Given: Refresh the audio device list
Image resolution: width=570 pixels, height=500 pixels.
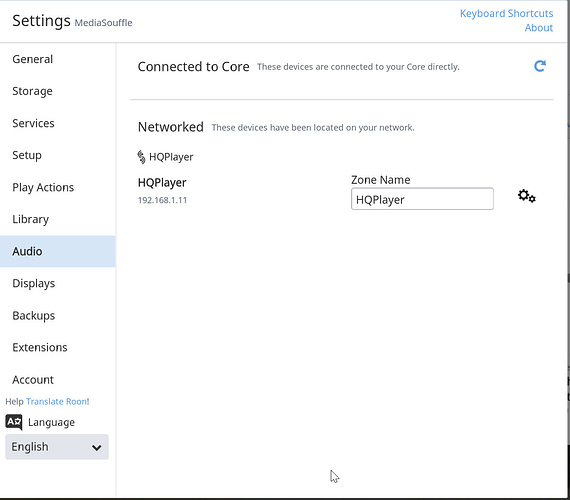Looking at the screenshot, I should pyautogui.click(x=540, y=66).
